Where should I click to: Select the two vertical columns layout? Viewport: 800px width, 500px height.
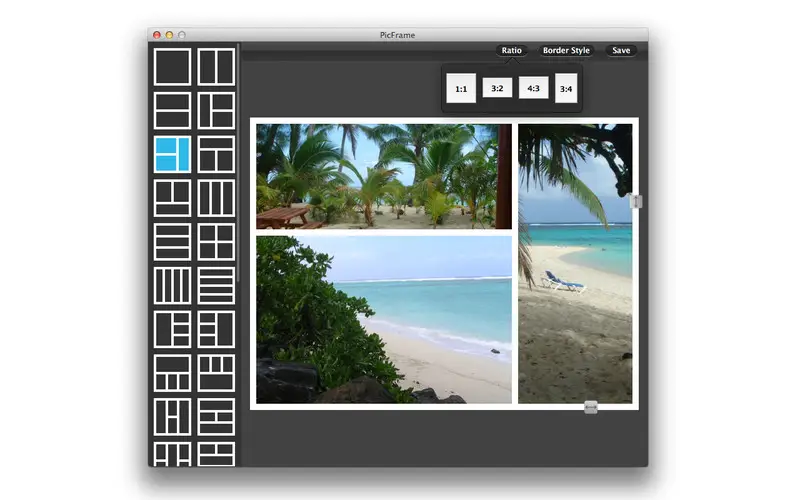[216, 66]
